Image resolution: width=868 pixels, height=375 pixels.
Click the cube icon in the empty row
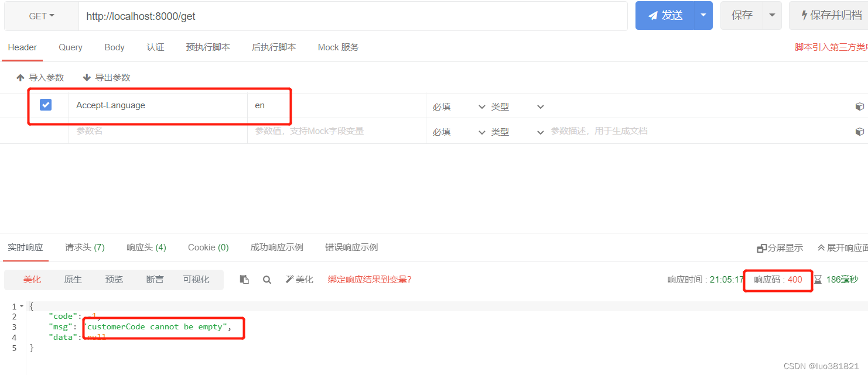point(859,132)
